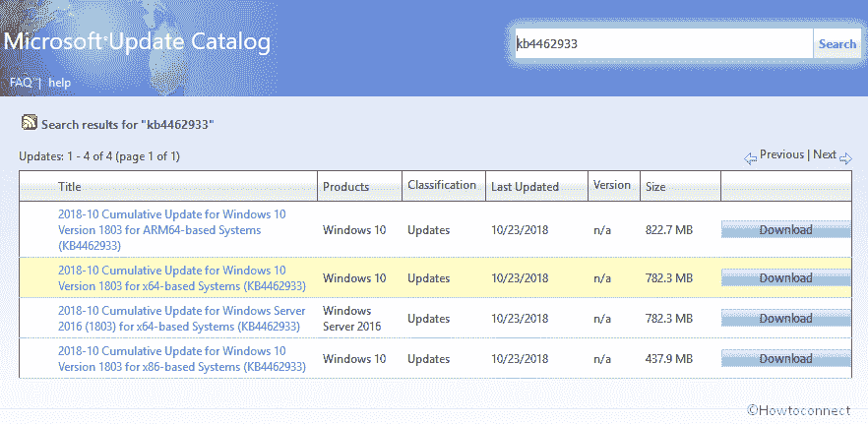Open the help link
Viewport: 868px width, 424px height.
(60, 83)
